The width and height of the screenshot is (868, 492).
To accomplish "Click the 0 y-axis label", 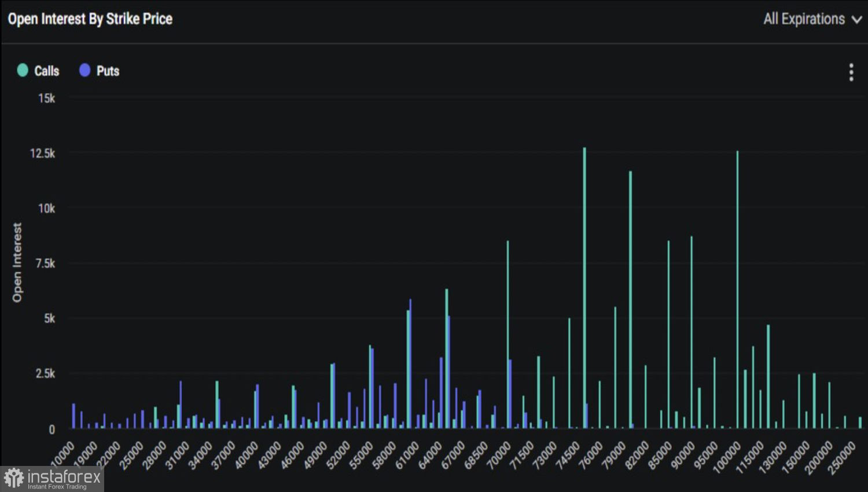I will point(52,429).
